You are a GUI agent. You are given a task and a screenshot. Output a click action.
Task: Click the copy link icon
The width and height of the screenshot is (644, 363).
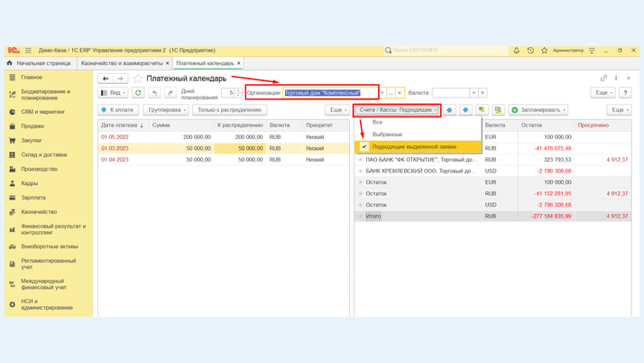(x=603, y=79)
